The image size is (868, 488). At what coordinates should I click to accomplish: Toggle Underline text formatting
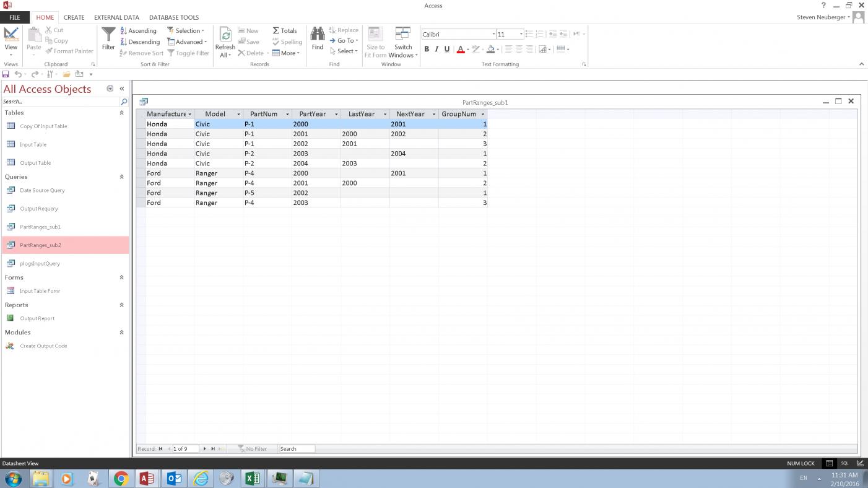click(x=446, y=49)
